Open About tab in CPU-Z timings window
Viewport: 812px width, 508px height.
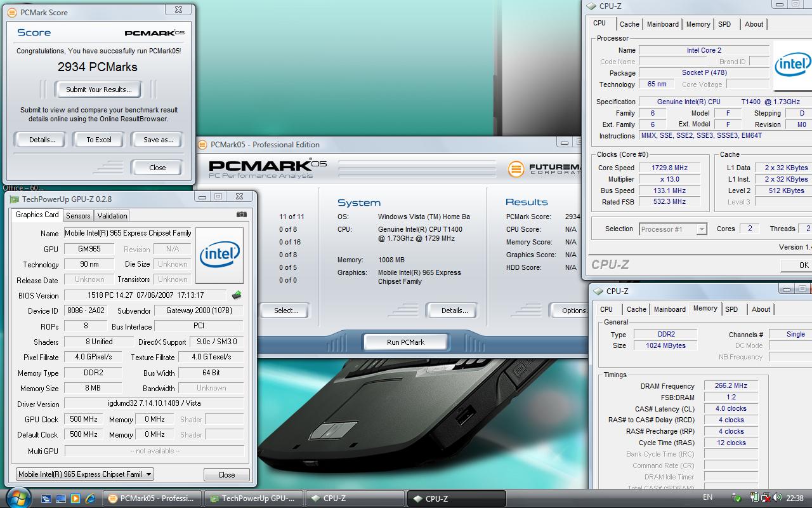pos(761,309)
